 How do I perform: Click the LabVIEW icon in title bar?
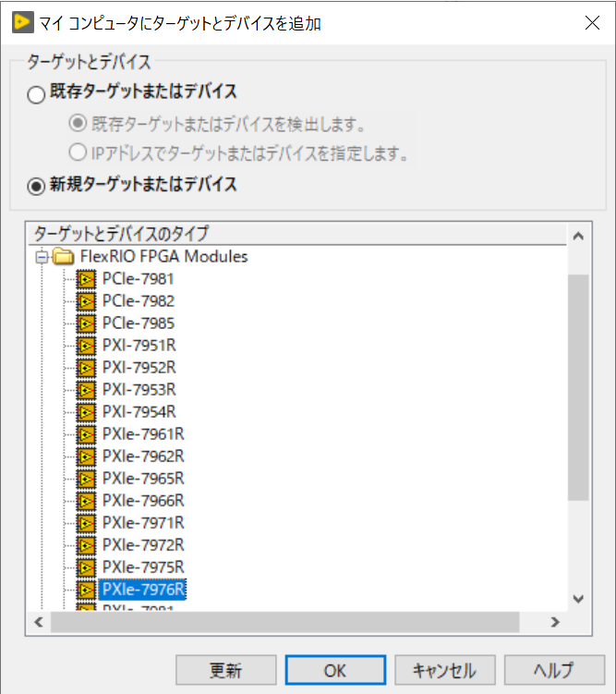pyautogui.click(x=23, y=23)
